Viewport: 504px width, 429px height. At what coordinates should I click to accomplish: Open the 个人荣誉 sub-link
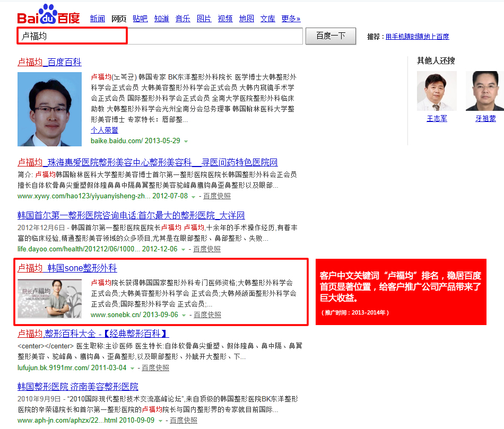click(x=105, y=130)
